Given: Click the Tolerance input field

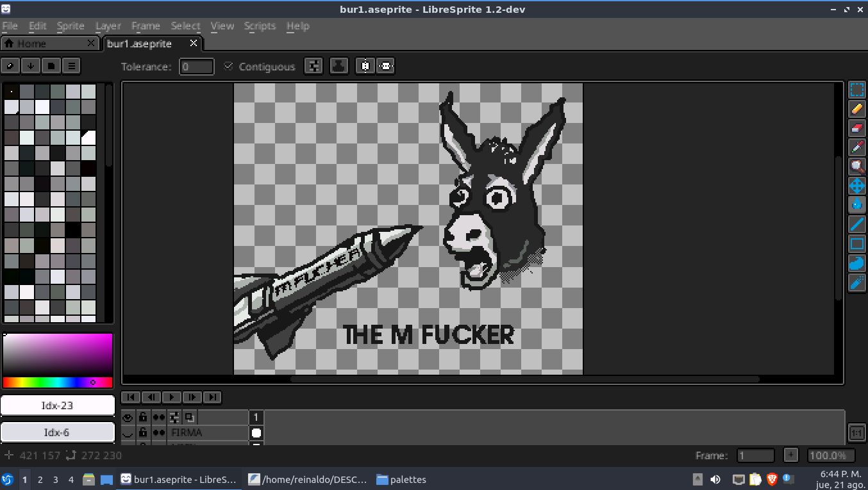Looking at the screenshot, I should pyautogui.click(x=196, y=66).
